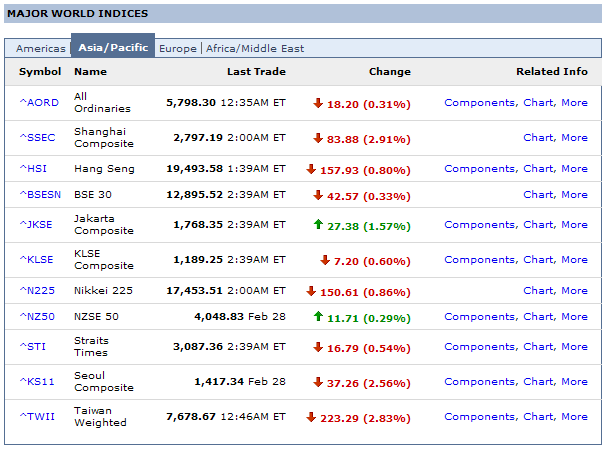Image resolution: width=610 pixels, height=451 pixels.
Task: Click the red down arrow for Hang Seng
Action: pyautogui.click(x=311, y=169)
